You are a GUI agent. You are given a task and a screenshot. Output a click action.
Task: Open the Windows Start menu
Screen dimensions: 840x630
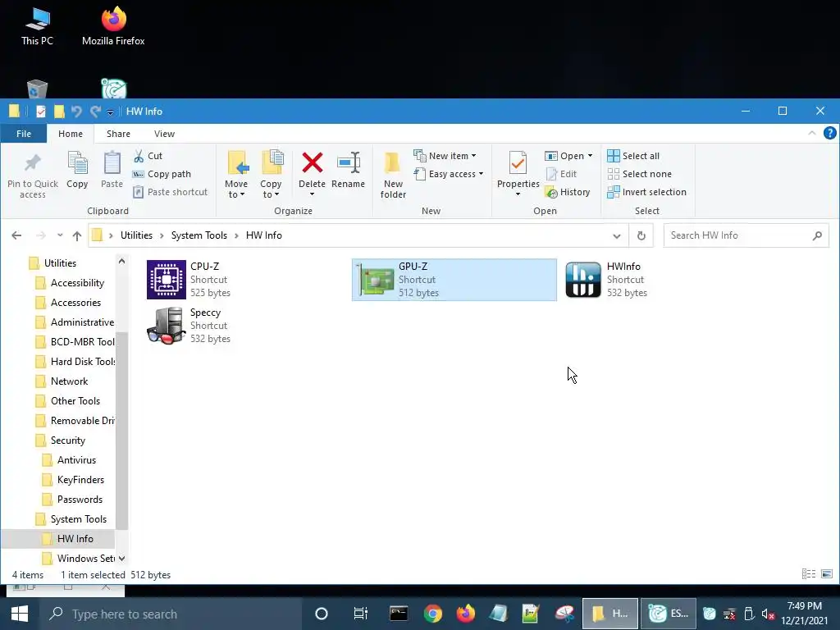click(x=20, y=614)
